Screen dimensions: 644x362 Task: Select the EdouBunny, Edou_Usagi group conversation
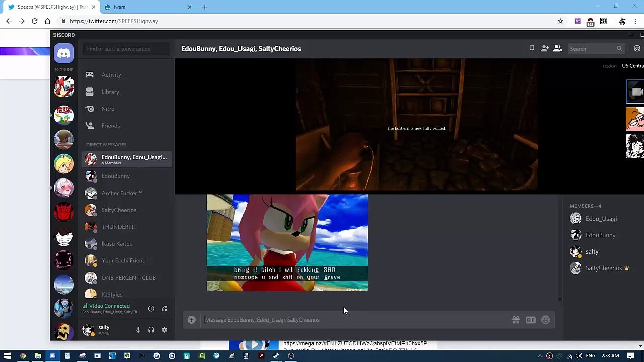tap(127, 159)
